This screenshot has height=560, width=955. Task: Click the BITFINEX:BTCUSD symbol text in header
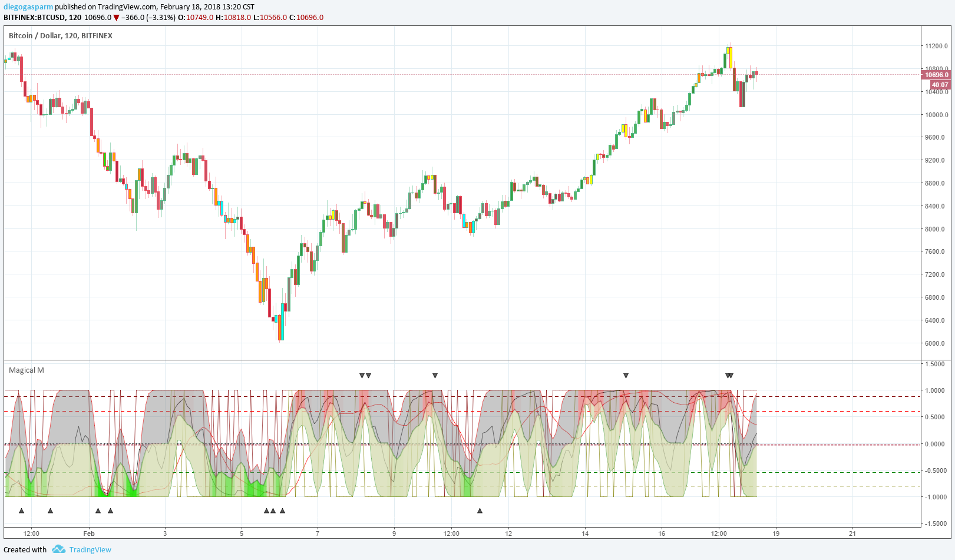pyautogui.click(x=34, y=17)
